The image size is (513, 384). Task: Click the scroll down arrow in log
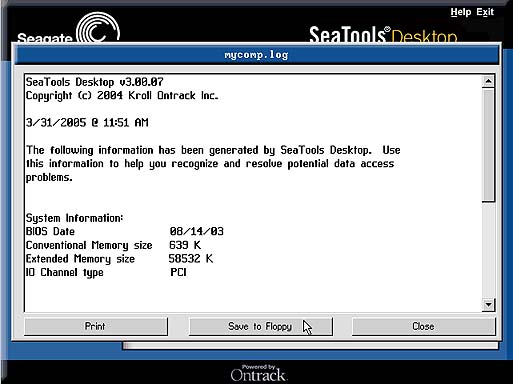[x=488, y=305]
